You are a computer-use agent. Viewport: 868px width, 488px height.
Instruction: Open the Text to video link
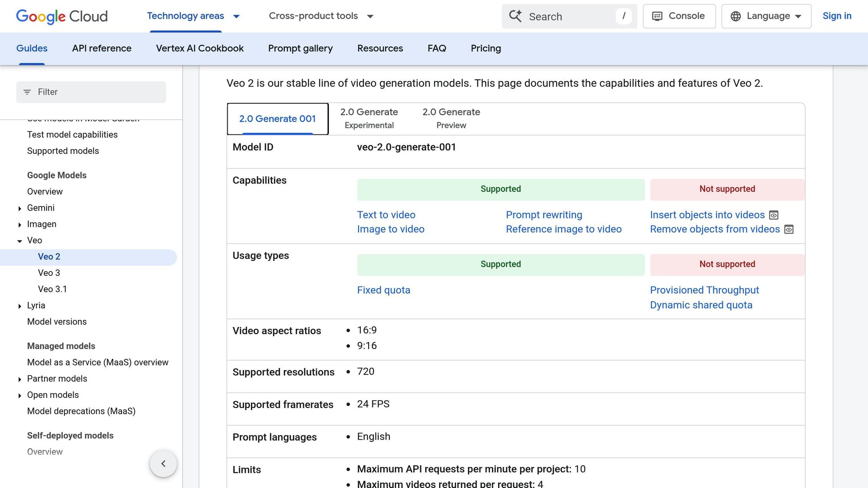click(386, 215)
